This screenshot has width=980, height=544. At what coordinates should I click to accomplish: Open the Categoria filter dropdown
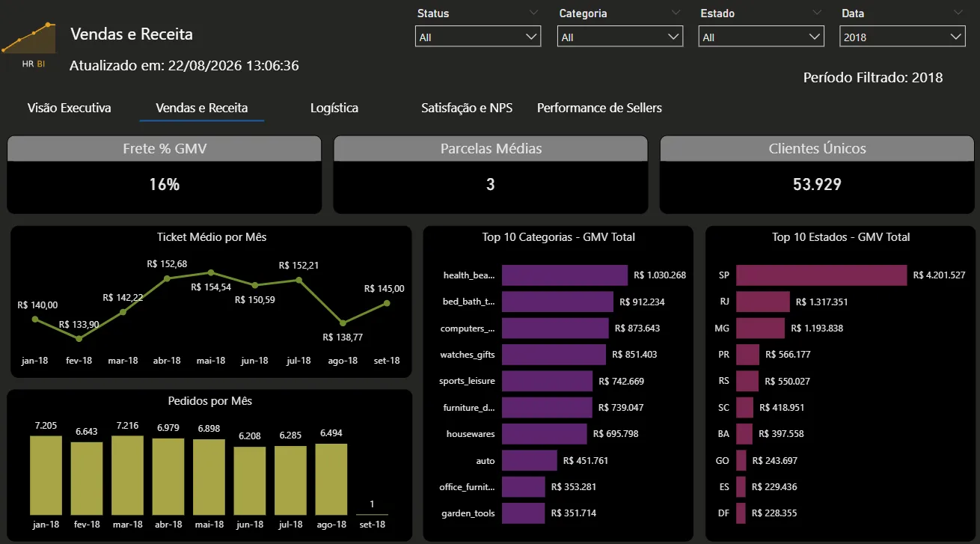point(619,37)
